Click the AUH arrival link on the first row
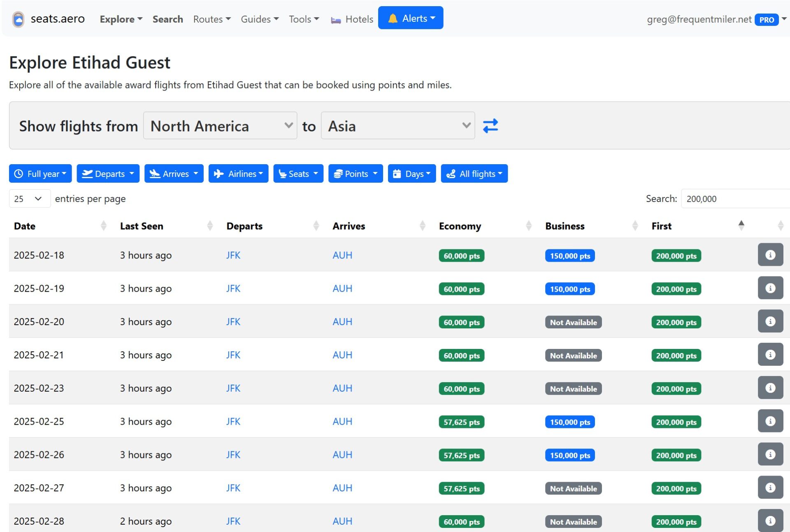 342,255
